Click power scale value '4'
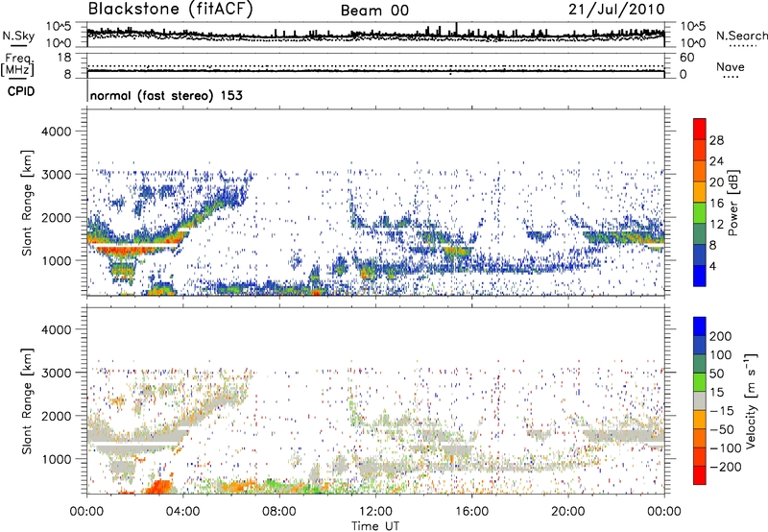The height and width of the screenshot is (532, 768). [x=712, y=266]
